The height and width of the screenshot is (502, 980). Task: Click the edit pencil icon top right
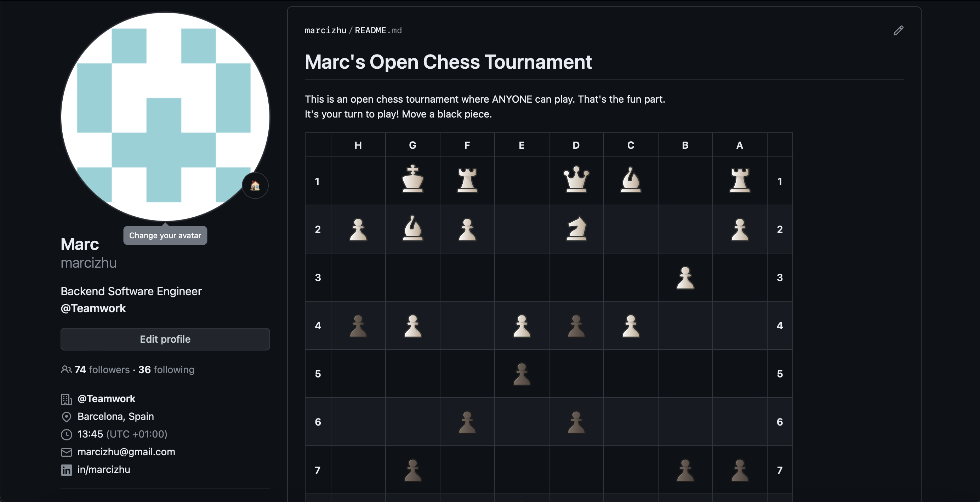point(899,30)
